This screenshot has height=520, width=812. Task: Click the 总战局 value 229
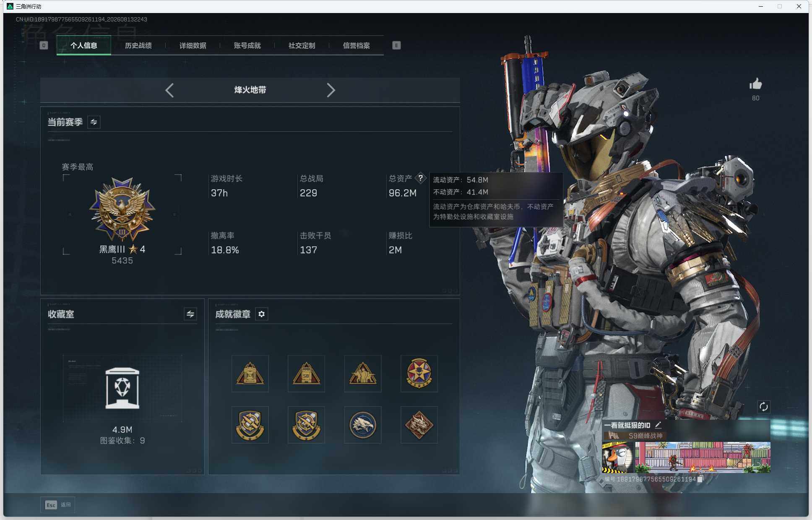point(308,193)
